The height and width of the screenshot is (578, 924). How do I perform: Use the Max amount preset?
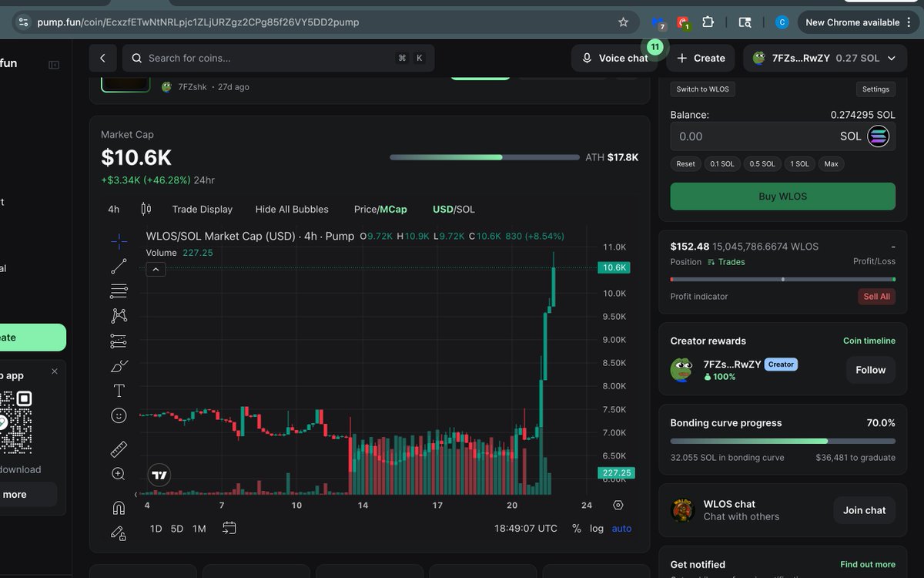pos(831,163)
